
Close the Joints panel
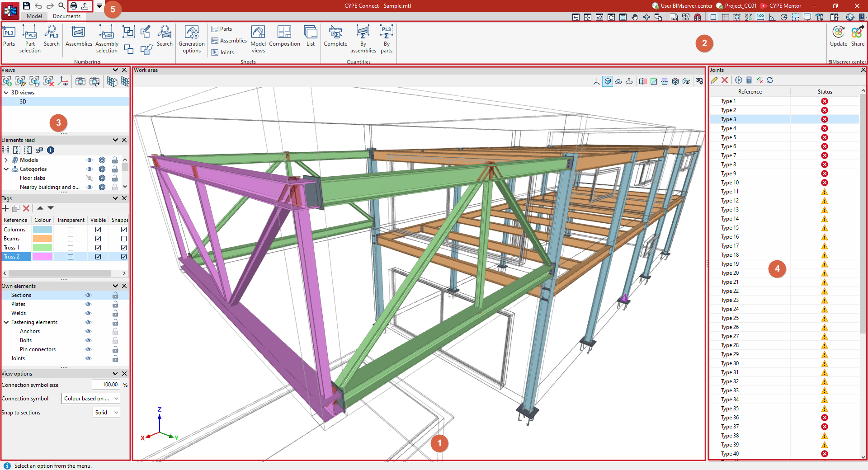863,70
